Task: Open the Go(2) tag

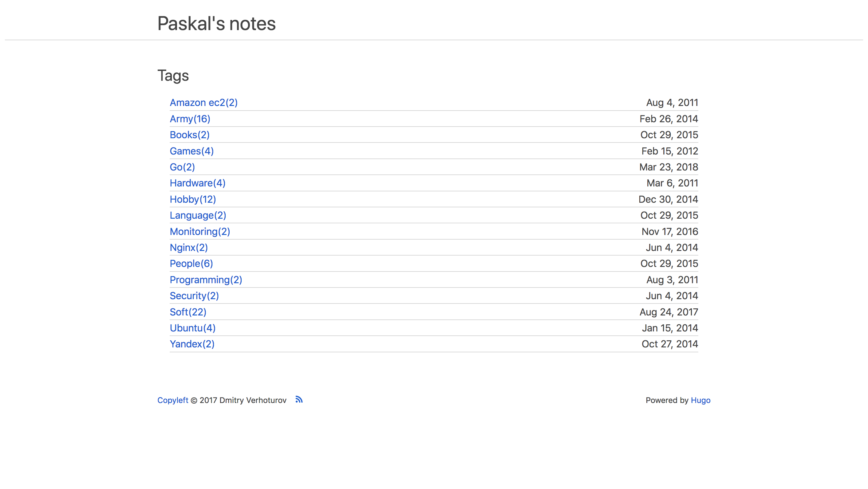Action: (x=182, y=167)
